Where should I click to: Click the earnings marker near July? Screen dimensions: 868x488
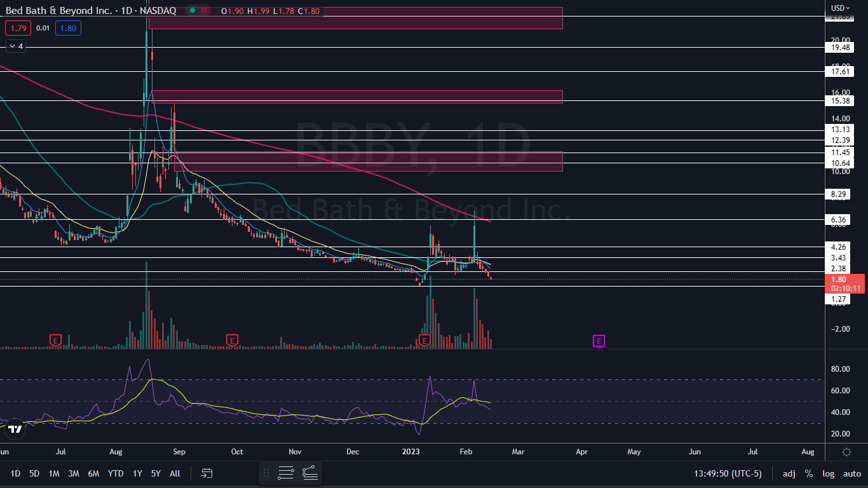pyautogui.click(x=56, y=341)
